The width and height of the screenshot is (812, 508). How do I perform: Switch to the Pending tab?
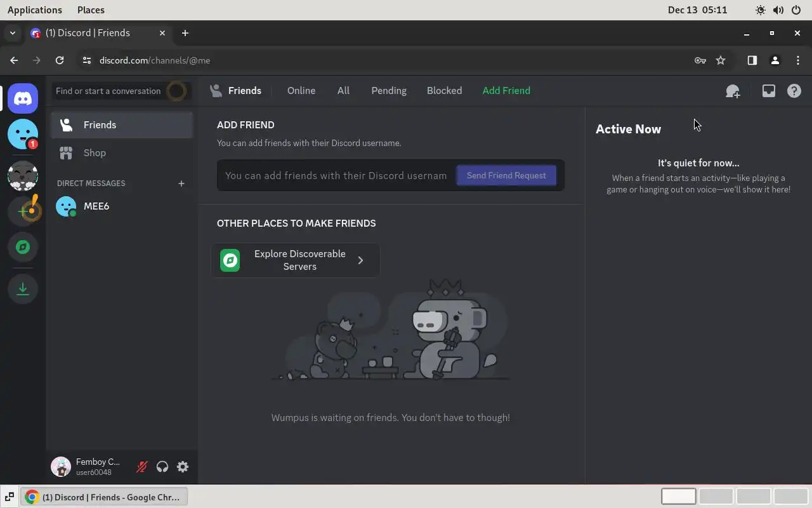tap(389, 91)
